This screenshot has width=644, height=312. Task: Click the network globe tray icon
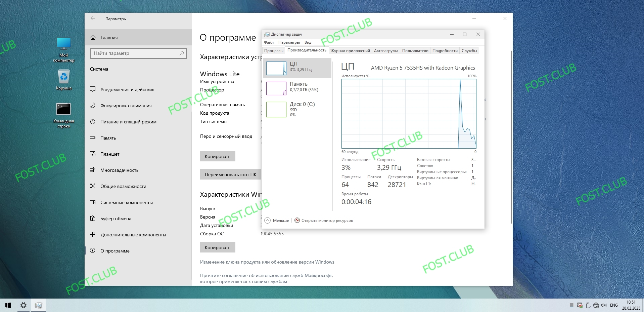pos(596,305)
